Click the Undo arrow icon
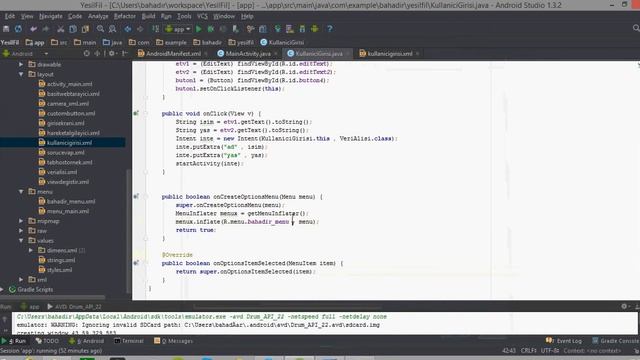 pyautogui.click(x=33, y=29)
